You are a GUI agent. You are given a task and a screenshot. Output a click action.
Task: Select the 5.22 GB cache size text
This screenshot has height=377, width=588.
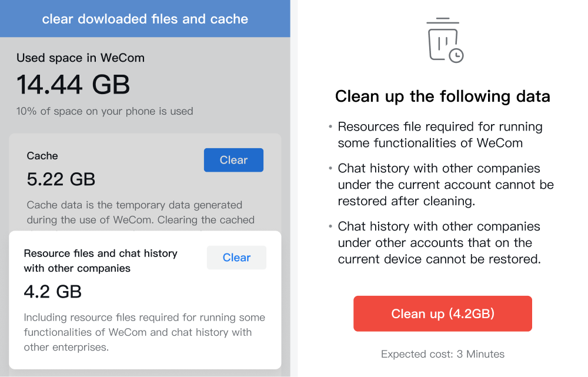coord(61,179)
